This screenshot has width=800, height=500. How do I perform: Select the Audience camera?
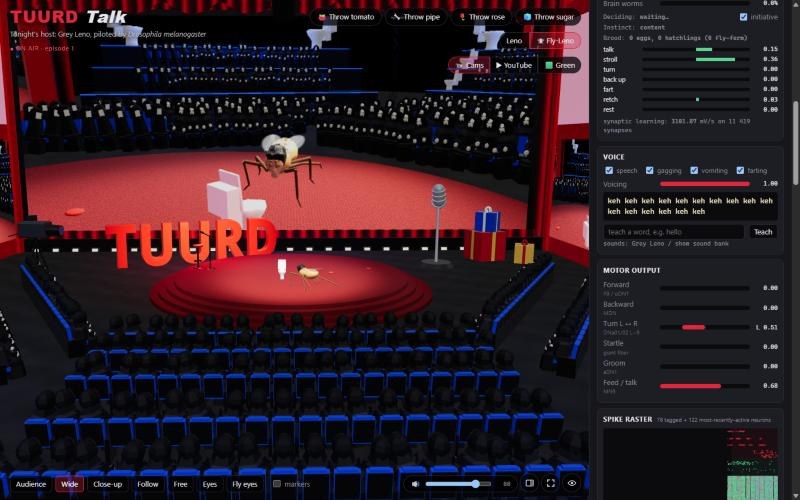point(31,484)
